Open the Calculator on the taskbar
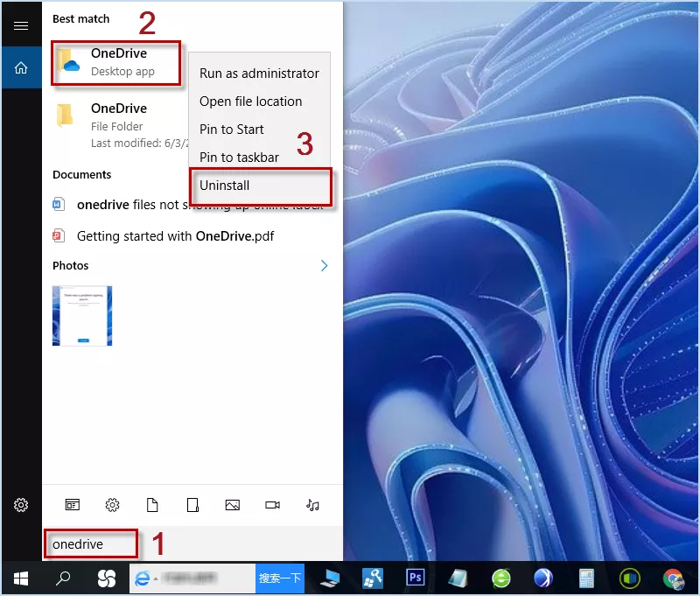The image size is (700, 596). 586,578
